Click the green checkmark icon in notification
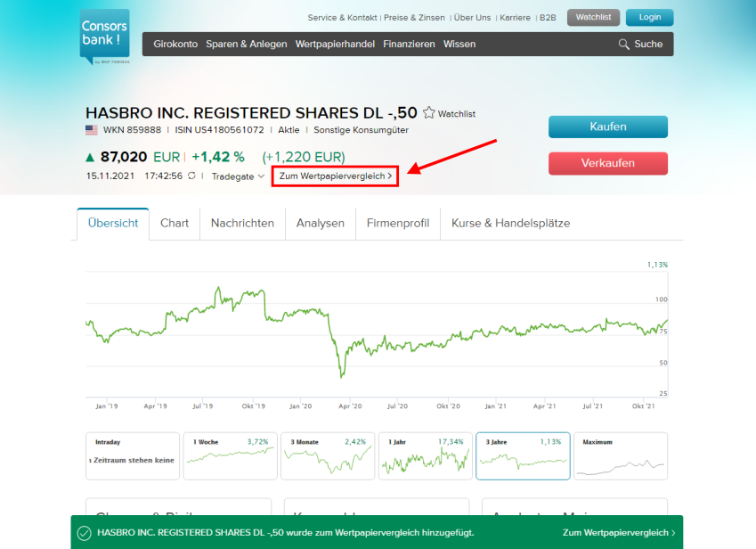 tap(85, 533)
